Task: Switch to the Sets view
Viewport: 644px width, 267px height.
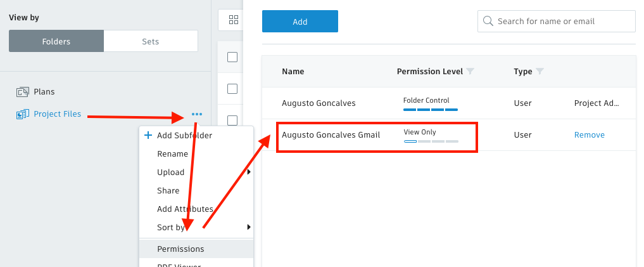Action: [150, 42]
